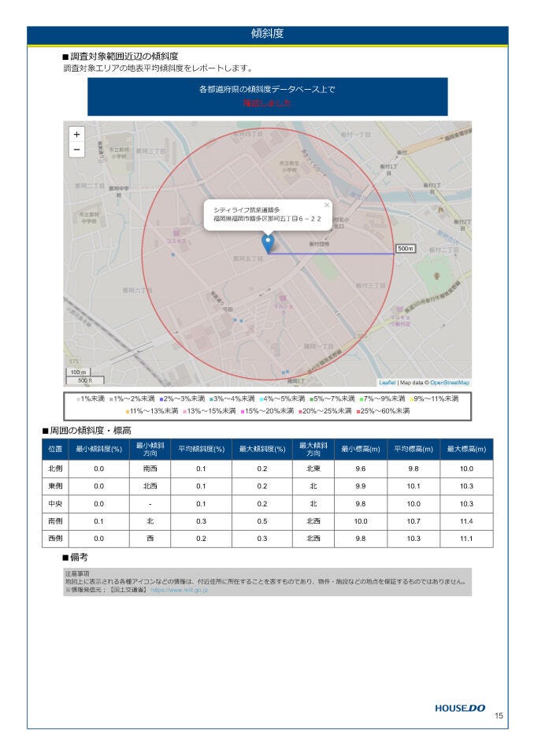Click the 平均傾斜度(%) column header
This screenshot has height=756, width=534.
(x=201, y=449)
